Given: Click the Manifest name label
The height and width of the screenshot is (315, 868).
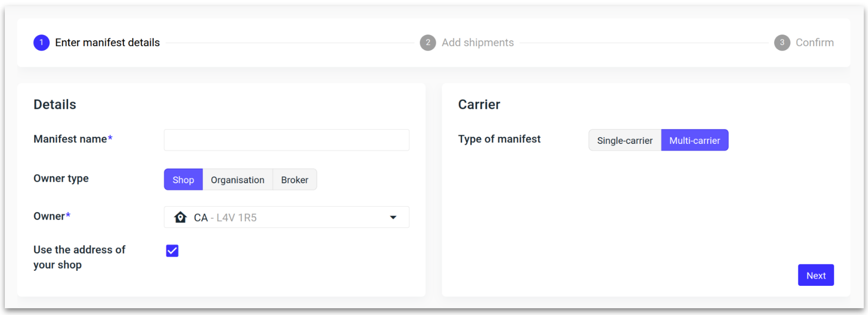Looking at the screenshot, I should click(x=70, y=139).
